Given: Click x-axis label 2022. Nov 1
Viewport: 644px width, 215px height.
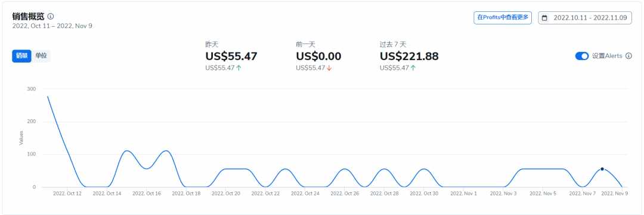Looking at the screenshot, I should (x=464, y=193).
